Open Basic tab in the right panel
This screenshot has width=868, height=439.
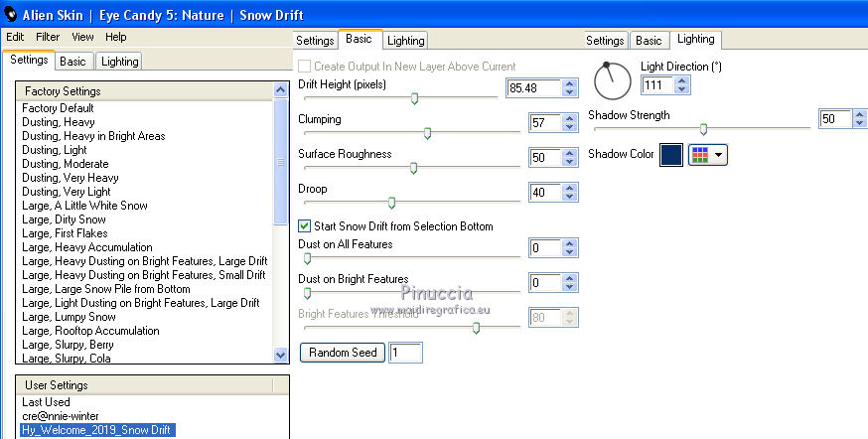click(x=649, y=41)
